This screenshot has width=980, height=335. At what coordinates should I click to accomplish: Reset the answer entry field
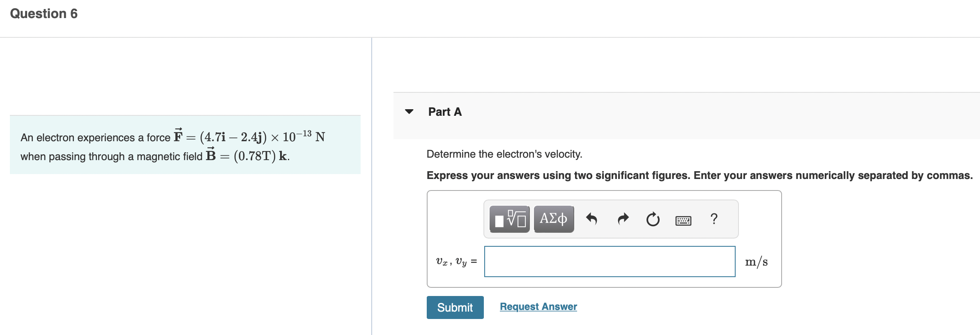[653, 220]
